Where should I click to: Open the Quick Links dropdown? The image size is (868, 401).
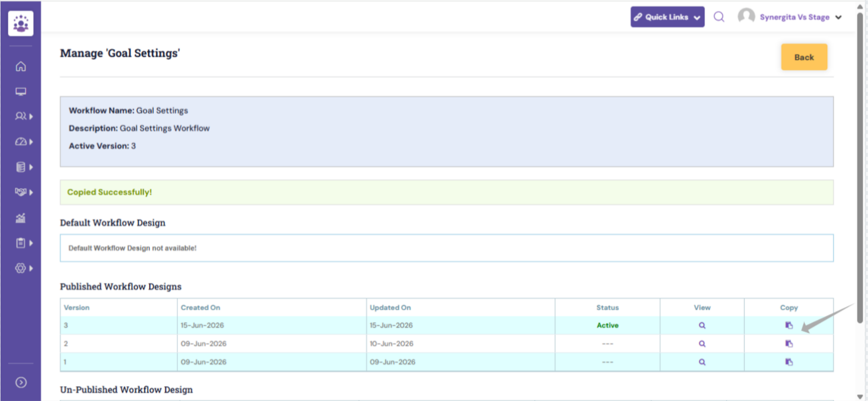pyautogui.click(x=667, y=17)
